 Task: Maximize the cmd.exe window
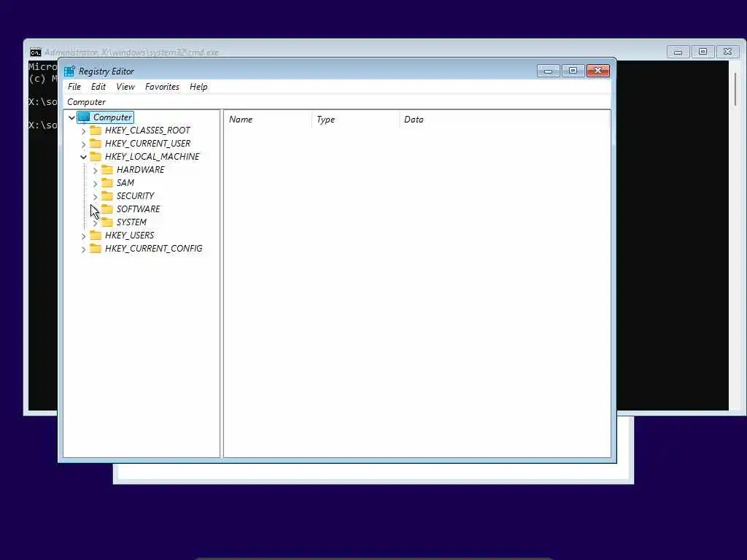(703, 52)
